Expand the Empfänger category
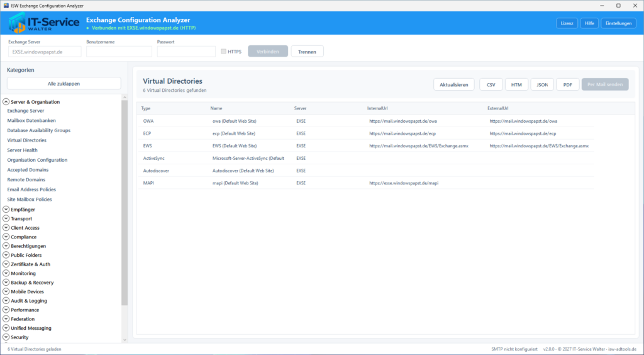644x355 pixels. coord(6,210)
